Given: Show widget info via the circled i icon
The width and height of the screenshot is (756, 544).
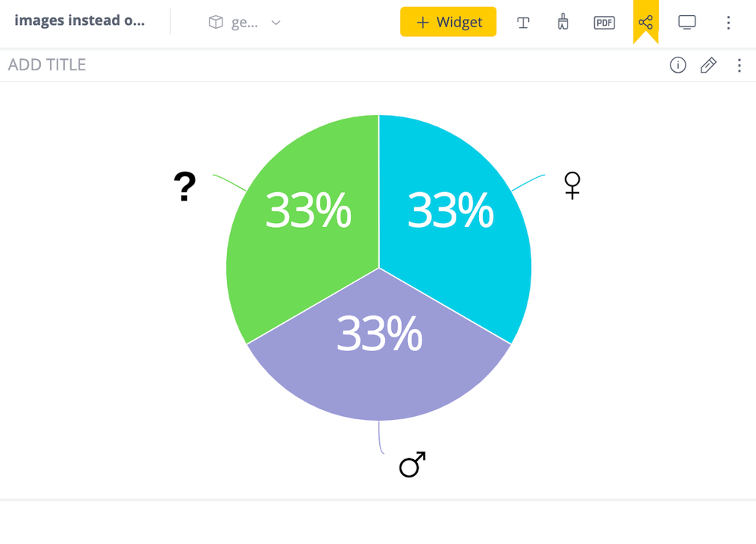Looking at the screenshot, I should [678, 65].
